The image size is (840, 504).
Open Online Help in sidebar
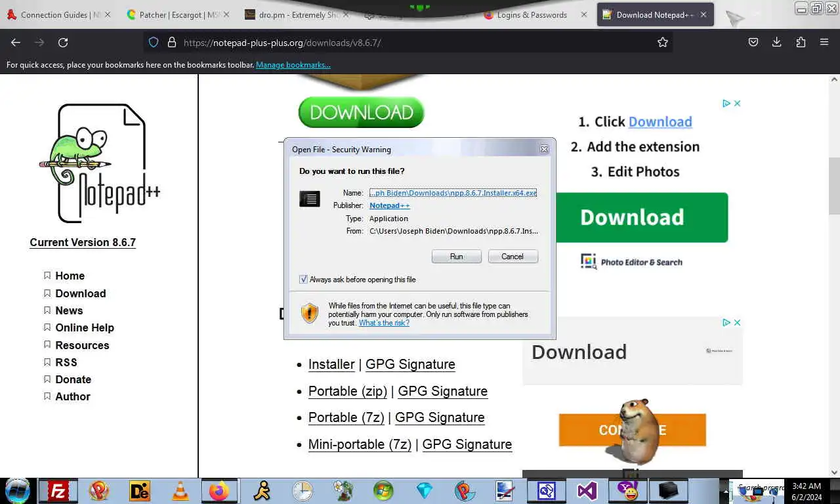[85, 327]
